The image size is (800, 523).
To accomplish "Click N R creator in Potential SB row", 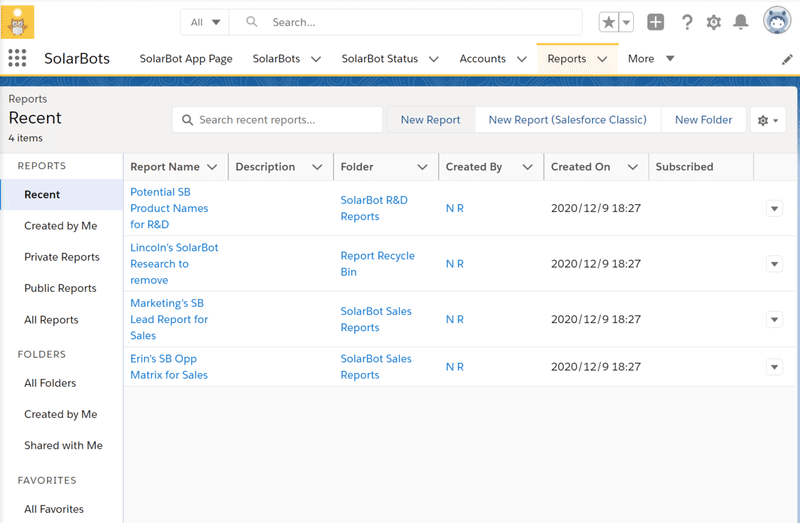I will [455, 208].
